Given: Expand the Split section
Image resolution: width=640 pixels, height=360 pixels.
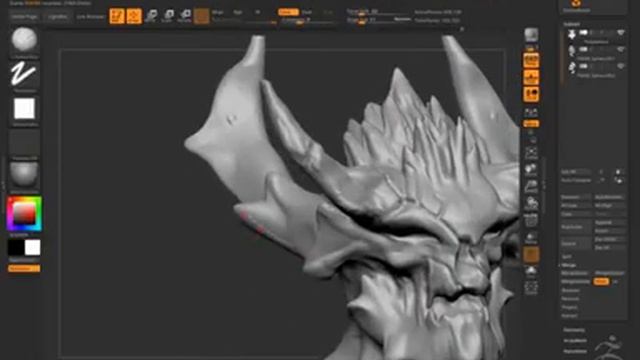Looking at the screenshot, I should coord(567,257).
